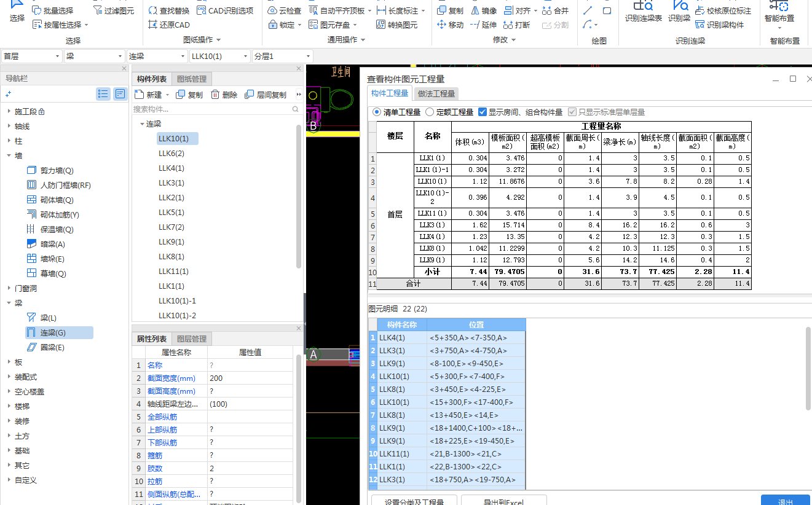This screenshot has height=505, width=812.
Task: Select 剪力墙(Q) in navigation tree
Action: pyautogui.click(x=57, y=170)
